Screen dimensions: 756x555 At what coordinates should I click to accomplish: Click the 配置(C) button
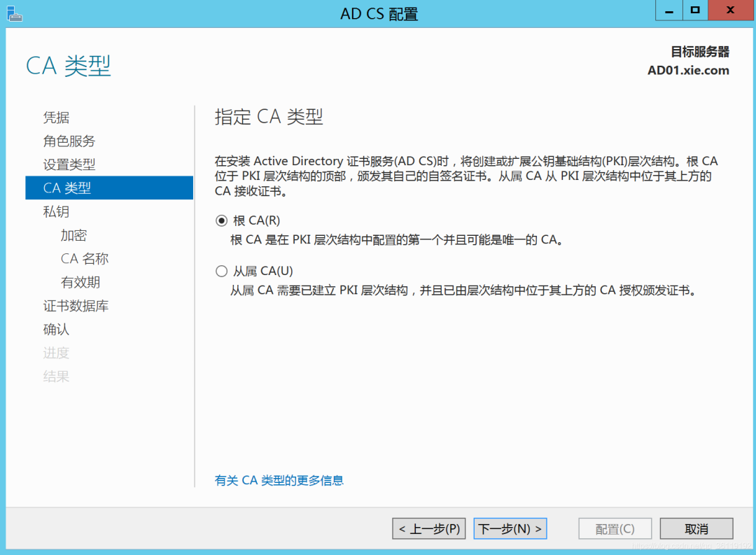pyautogui.click(x=615, y=529)
